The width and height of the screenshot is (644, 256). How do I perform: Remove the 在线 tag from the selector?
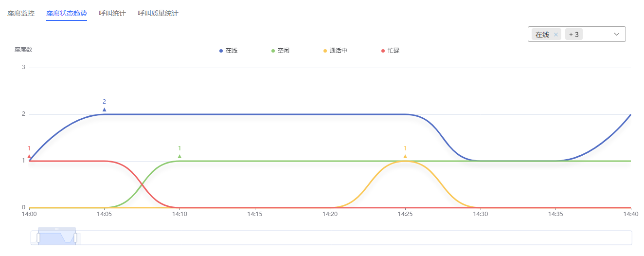click(x=556, y=35)
